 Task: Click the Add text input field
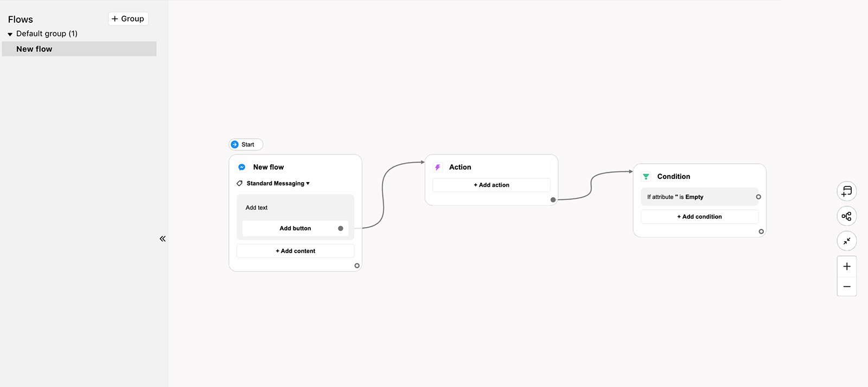295,208
